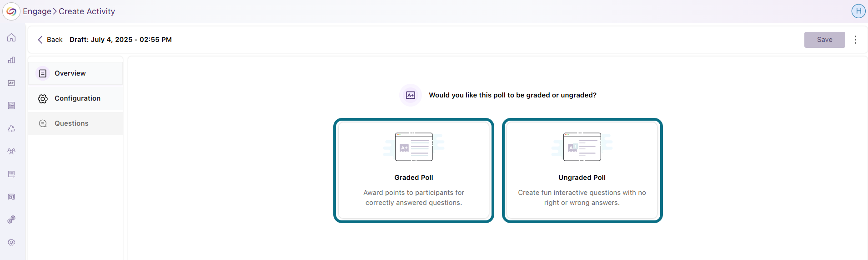Open the settings gear in sidebar
The height and width of the screenshot is (260, 868).
(11, 242)
